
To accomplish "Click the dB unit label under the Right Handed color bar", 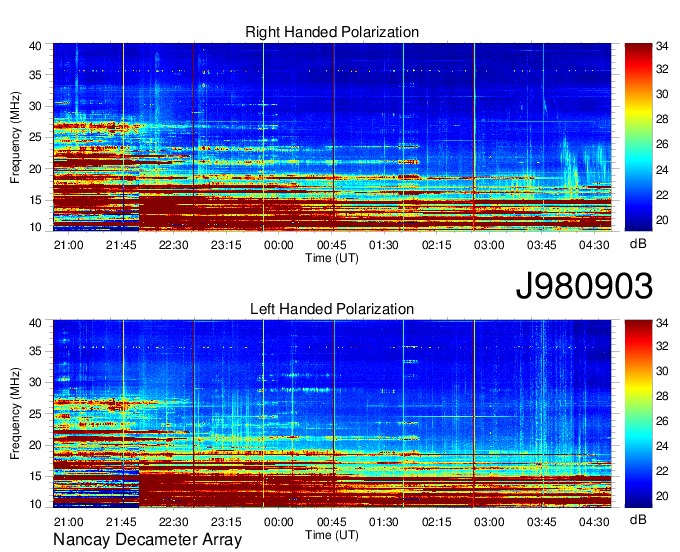I will point(638,243).
